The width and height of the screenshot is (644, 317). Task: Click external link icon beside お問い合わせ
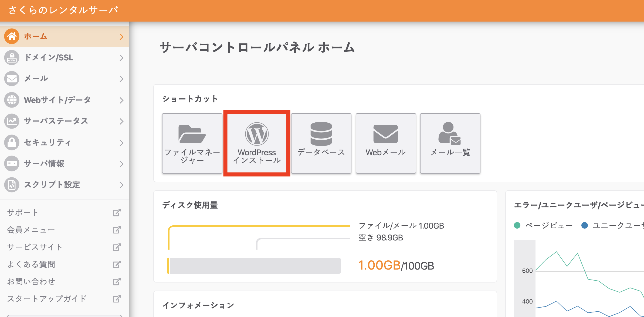tap(117, 282)
